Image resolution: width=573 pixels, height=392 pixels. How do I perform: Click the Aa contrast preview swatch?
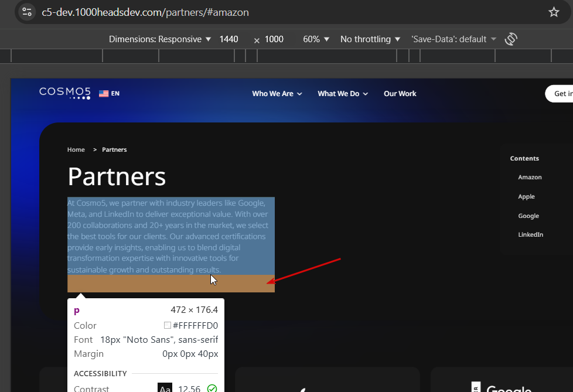[165, 388]
